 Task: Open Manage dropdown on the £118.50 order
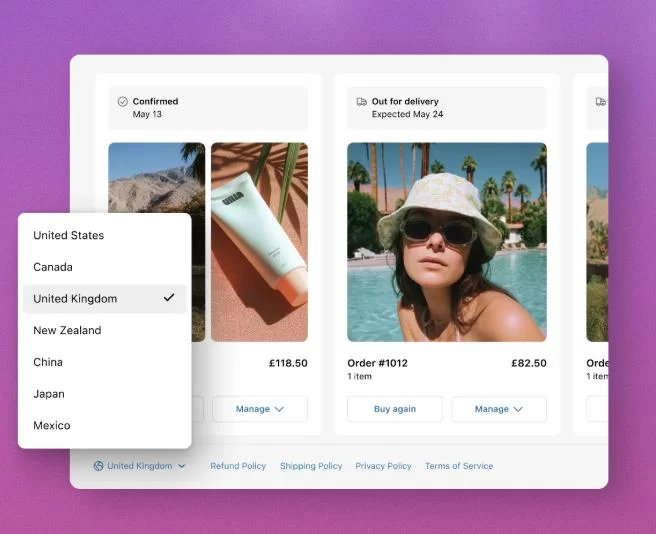259,409
